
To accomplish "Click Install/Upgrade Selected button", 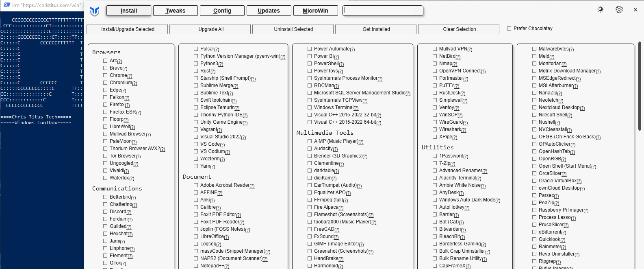I will coord(128,29).
